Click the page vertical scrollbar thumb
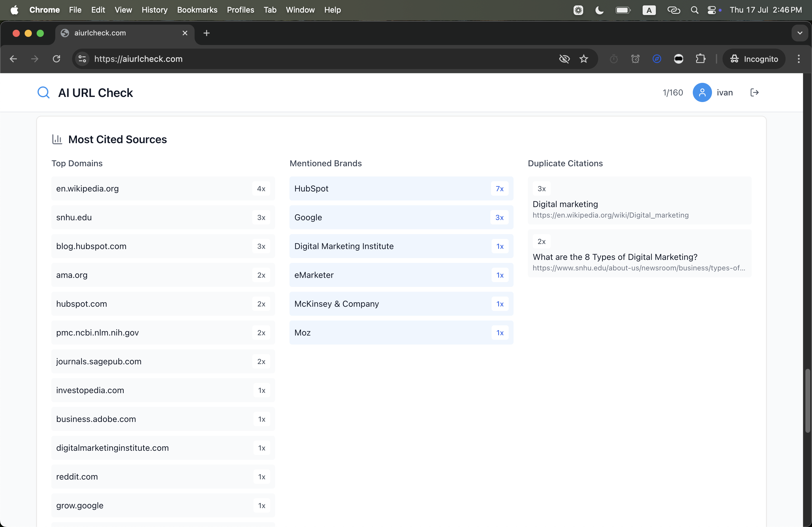812x527 pixels. [807, 401]
